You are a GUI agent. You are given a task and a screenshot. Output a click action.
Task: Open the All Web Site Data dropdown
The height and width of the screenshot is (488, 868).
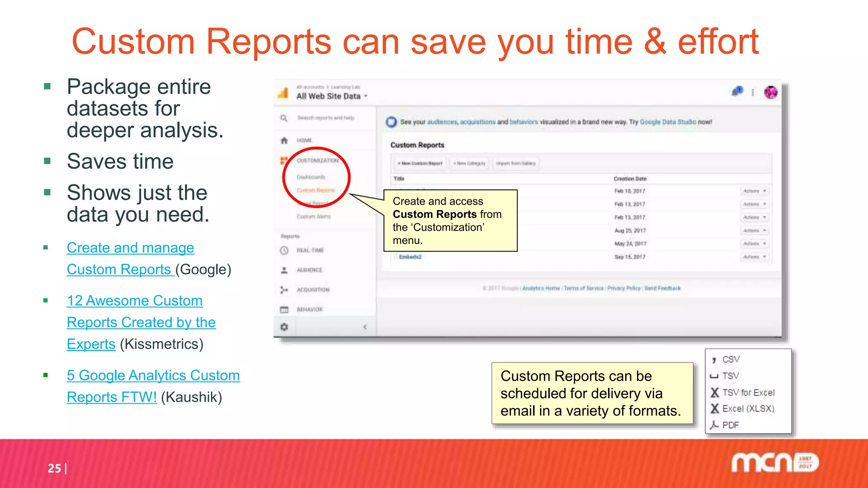click(332, 96)
